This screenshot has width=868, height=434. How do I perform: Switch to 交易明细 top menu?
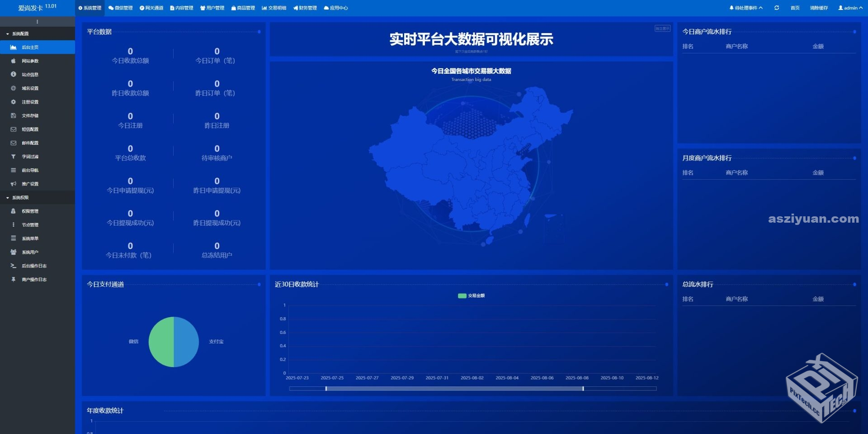[x=274, y=8]
